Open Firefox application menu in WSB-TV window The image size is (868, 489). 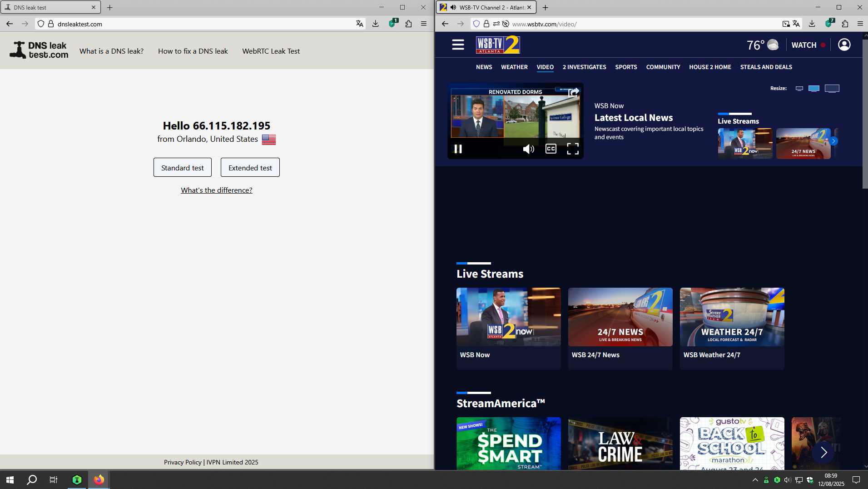860,24
